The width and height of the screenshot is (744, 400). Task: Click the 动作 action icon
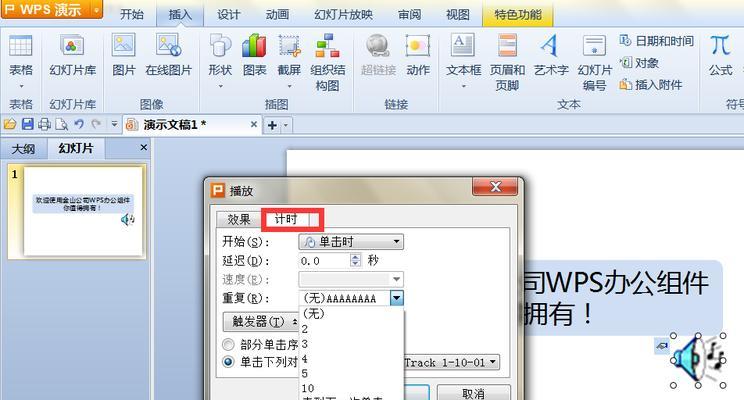point(418,46)
